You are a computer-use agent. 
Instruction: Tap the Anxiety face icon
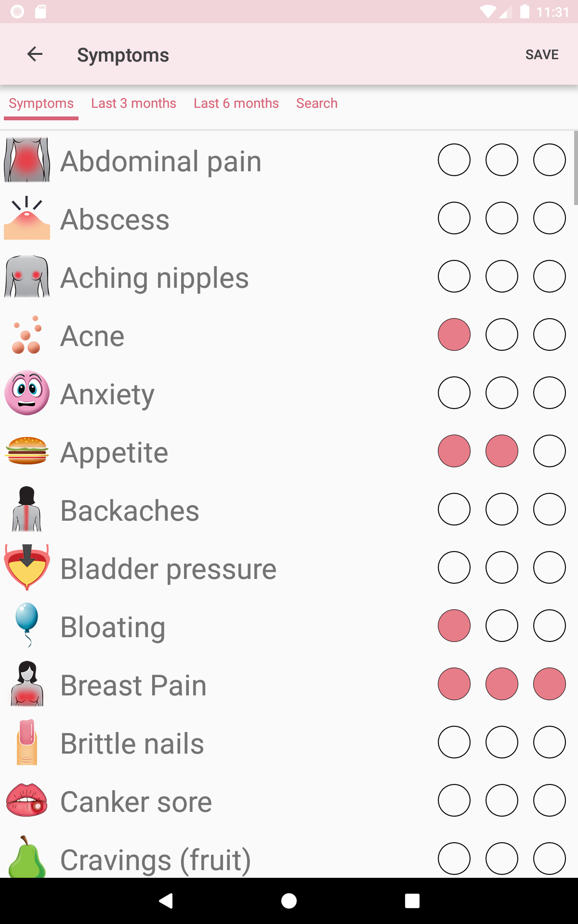pyautogui.click(x=27, y=393)
